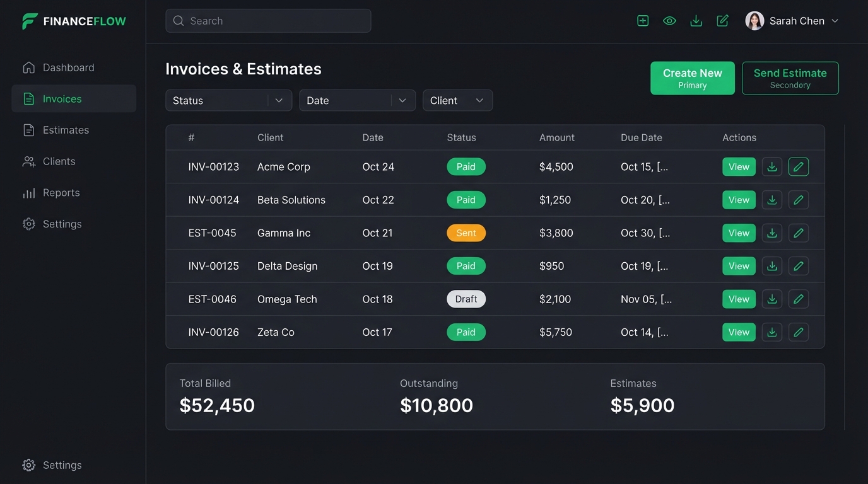The height and width of the screenshot is (484, 868).
Task: Click the Draft status badge for EST-0046
Action: 466,299
